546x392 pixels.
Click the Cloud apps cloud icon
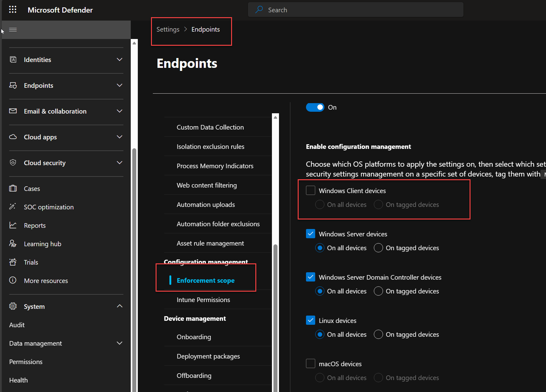[13, 137]
